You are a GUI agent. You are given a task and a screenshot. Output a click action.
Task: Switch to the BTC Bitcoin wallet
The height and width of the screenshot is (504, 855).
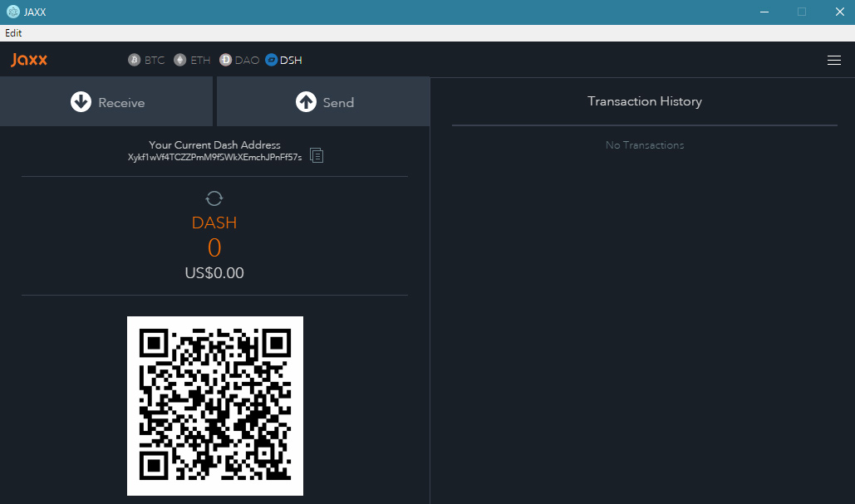146,60
